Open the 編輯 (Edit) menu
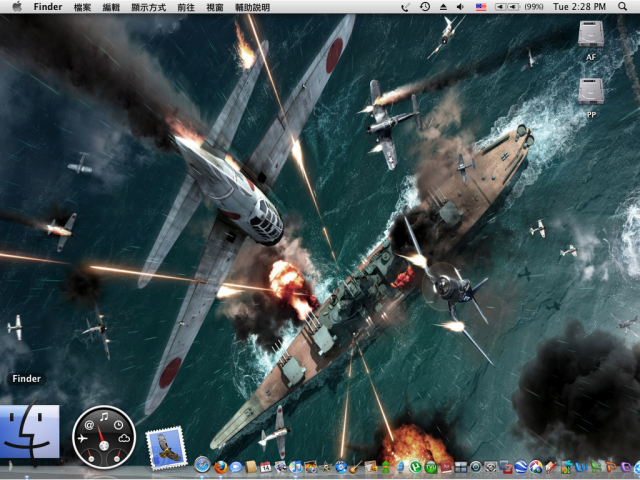The width and height of the screenshot is (640, 480). tap(111, 7)
